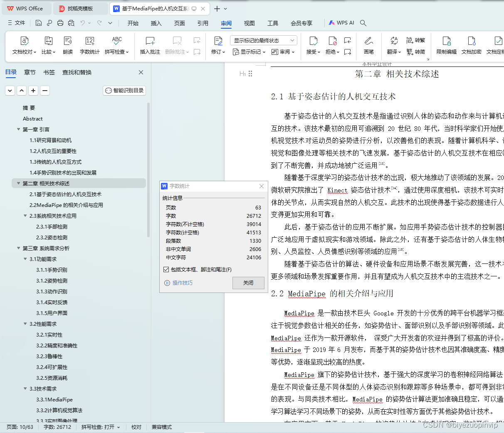Open Print Preview from quick access toolbar

coord(71,23)
